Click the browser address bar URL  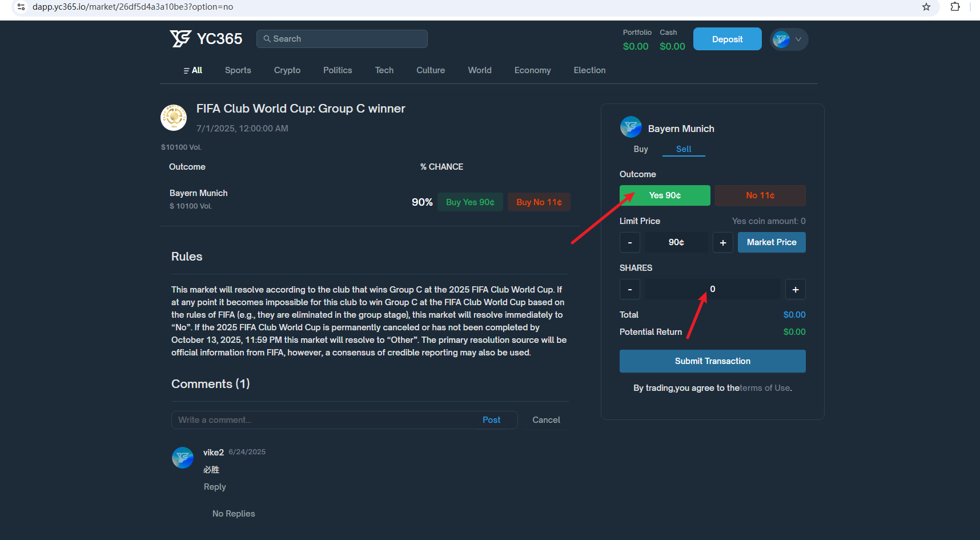point(133,7)
